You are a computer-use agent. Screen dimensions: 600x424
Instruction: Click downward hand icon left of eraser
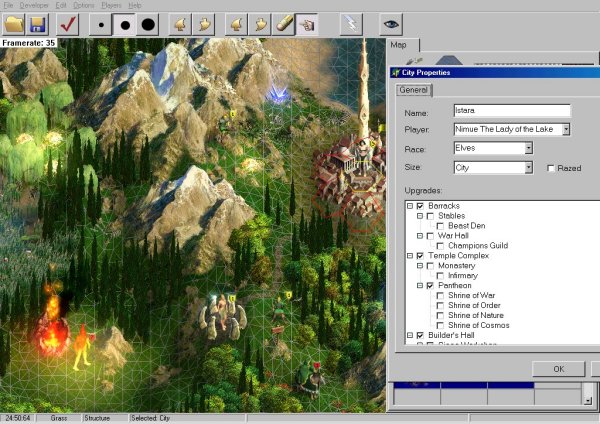coord(260,25)
